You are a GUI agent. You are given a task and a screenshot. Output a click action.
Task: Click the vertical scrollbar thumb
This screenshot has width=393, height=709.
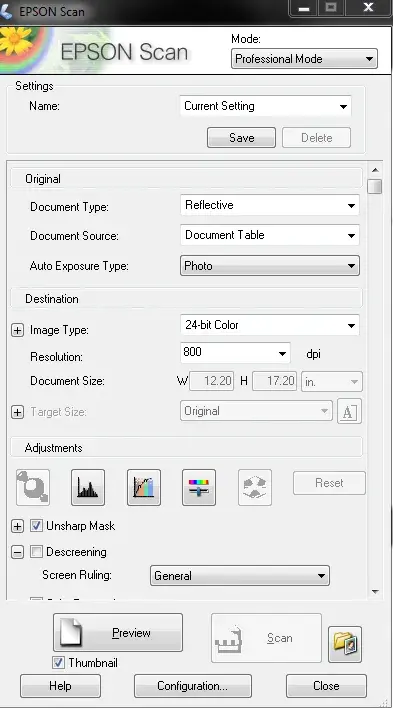375,186
